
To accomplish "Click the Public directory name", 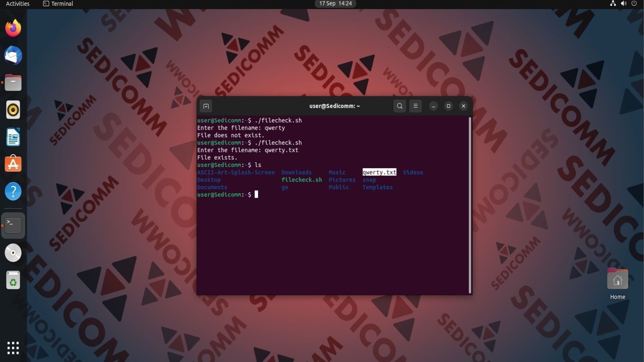I will 339,187.
